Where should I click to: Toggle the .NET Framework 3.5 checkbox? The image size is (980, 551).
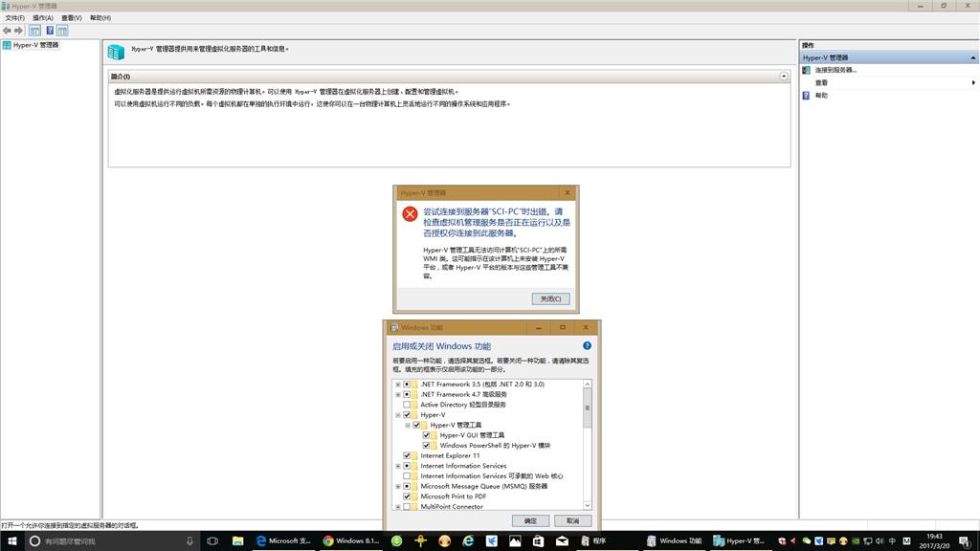407,385
